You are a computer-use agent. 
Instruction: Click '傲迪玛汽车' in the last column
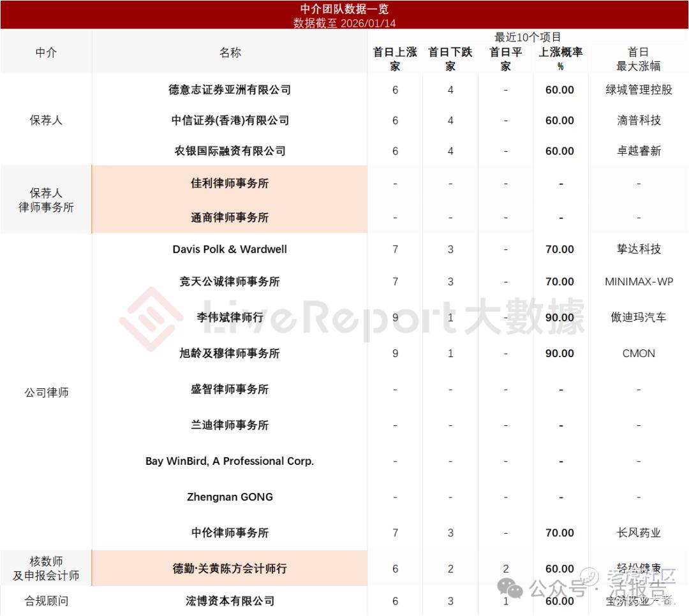(639, 317)
